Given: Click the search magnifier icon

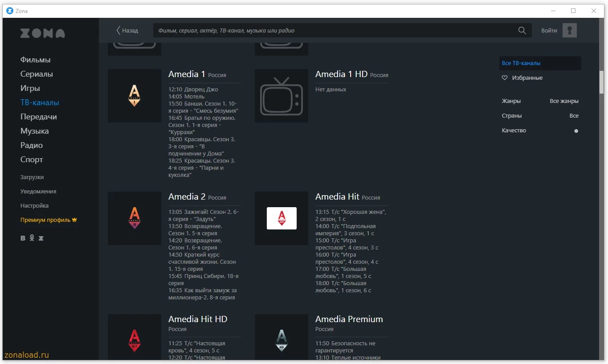Looking at the screenshot, I should (522, 31).
